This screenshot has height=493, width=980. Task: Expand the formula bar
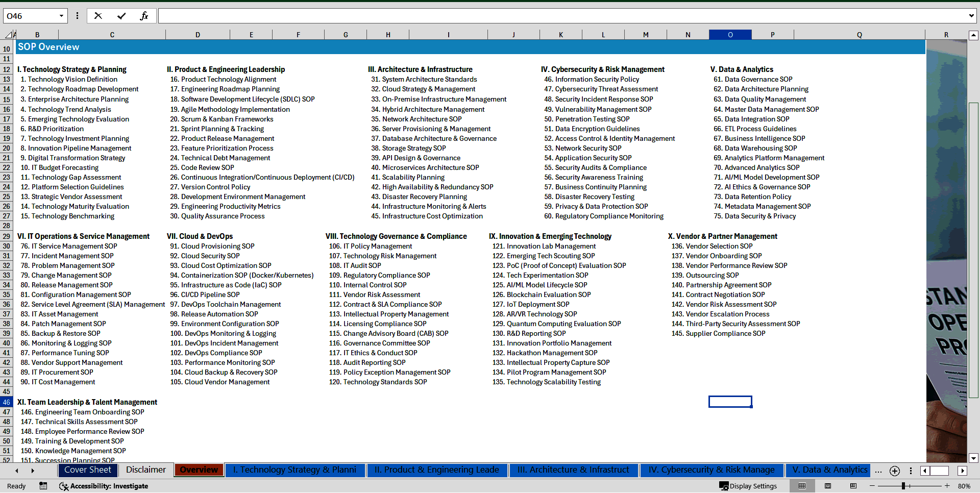[x=971, y=16]
